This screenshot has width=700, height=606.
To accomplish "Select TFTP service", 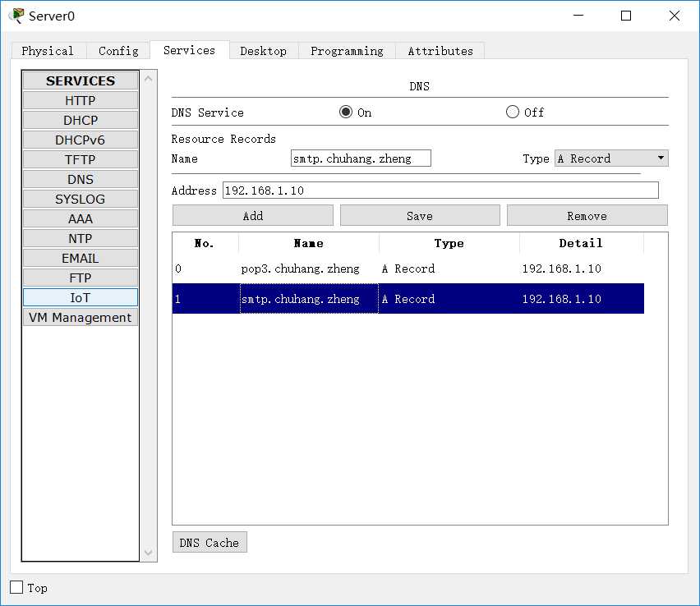I will (x=81, y=159).
